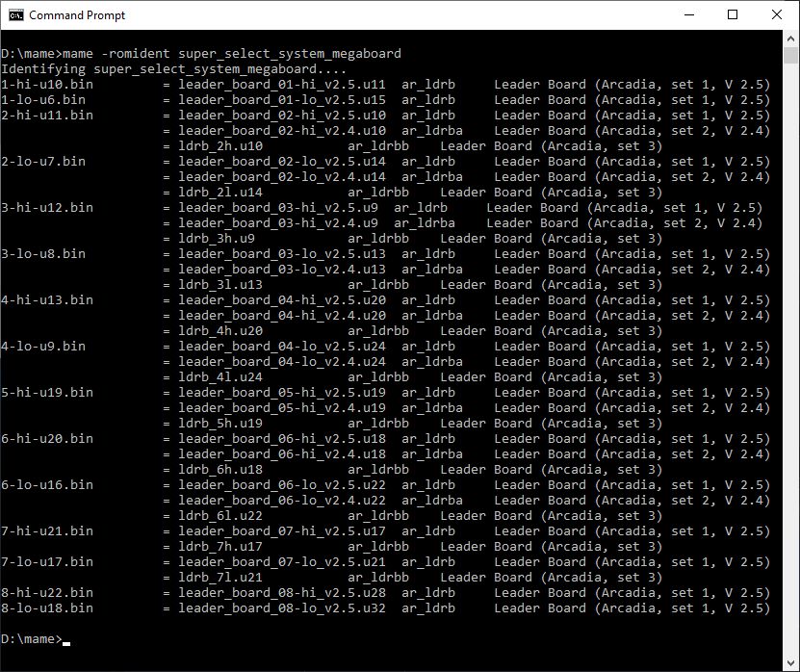Image resolution: width=800 pixels, height=672 pixels.
Task: Click 'leader_board_08-hi_v2.5.u28' ROM name
Action: click(282, 592)
